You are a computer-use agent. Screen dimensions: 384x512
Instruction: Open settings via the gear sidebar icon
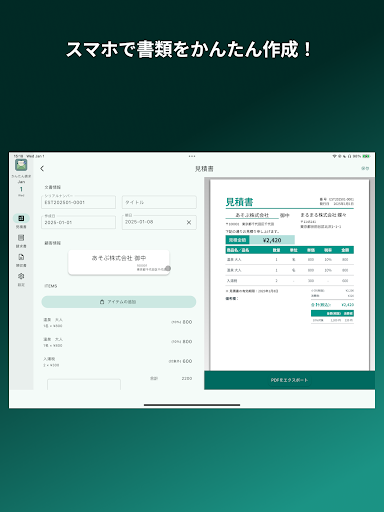pyautogui.click(x=21, y=276)
